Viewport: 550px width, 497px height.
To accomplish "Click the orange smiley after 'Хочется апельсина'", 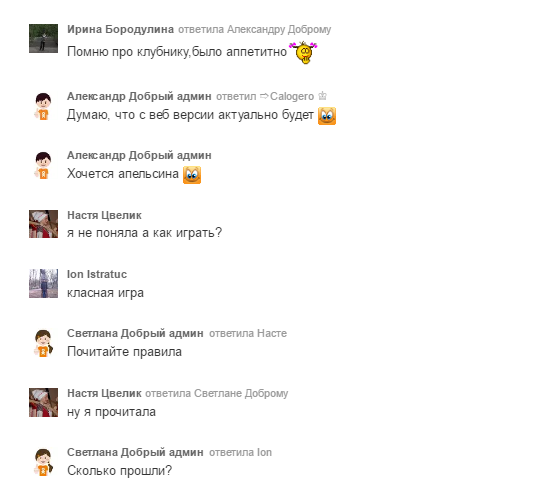I will coord(192,175).
